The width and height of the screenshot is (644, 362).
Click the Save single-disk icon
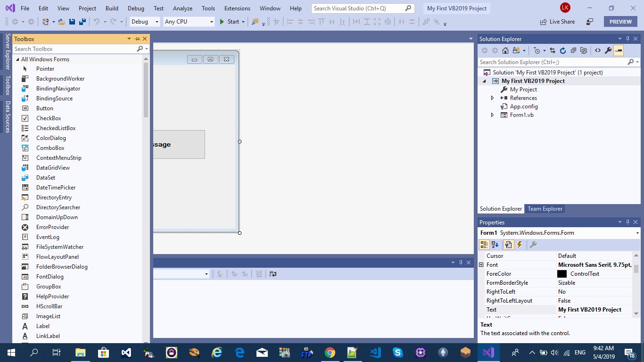point(72,22)
